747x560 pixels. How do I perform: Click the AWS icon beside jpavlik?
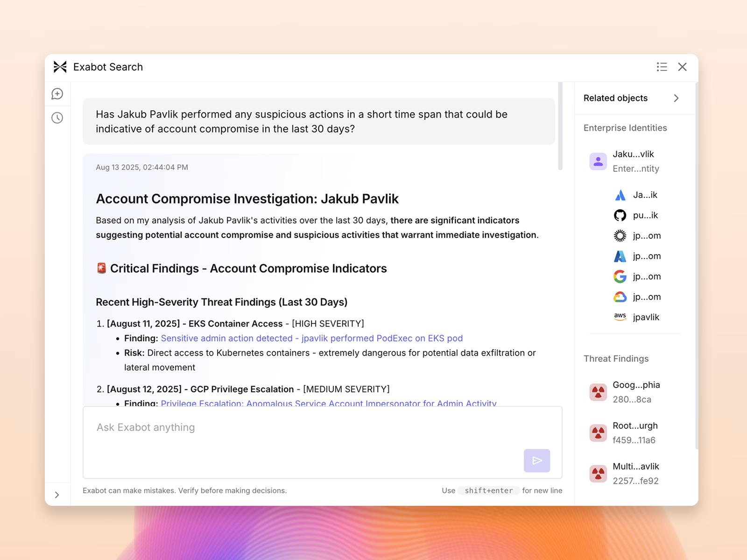click(620, 317)
